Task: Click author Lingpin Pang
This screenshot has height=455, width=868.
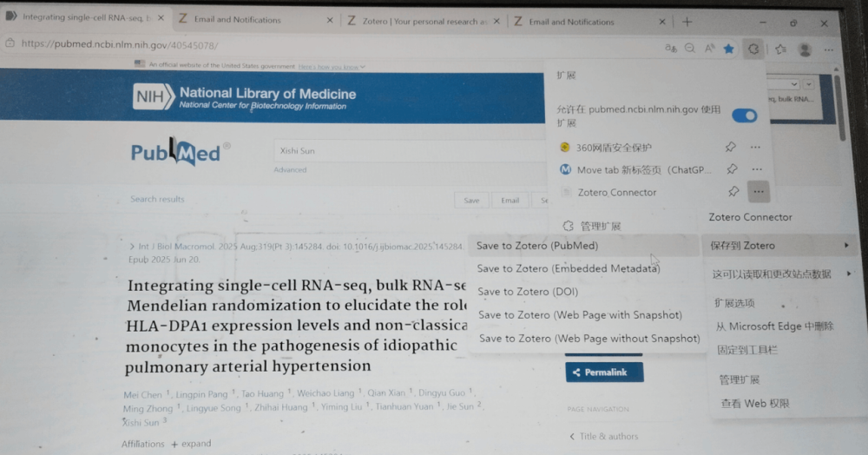Action: coord(201,394)
